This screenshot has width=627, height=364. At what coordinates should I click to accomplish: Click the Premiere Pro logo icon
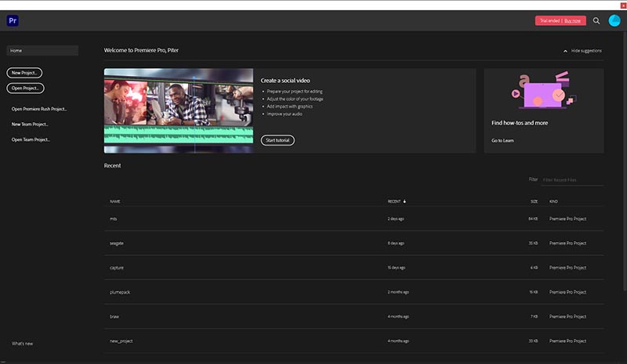(13, 20)
